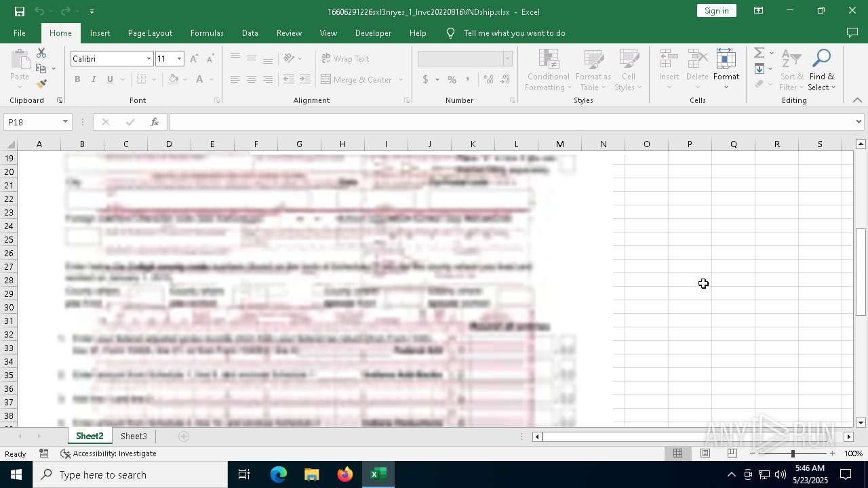The image size is (868, 488).
Task: Click the Insert cells icon
Action: coord(669,59)
